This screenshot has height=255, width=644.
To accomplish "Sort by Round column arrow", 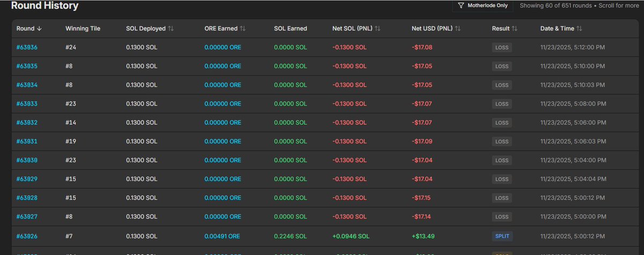I will [x=39, y=28].
